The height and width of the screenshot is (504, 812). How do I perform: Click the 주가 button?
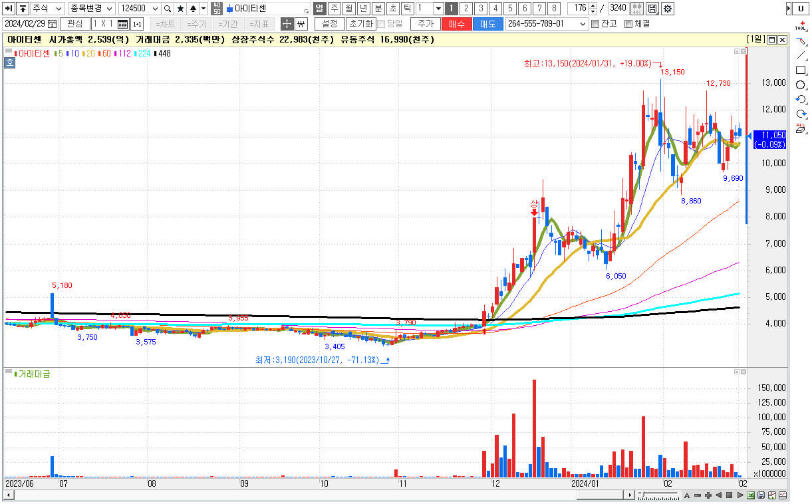click(426, 24)
